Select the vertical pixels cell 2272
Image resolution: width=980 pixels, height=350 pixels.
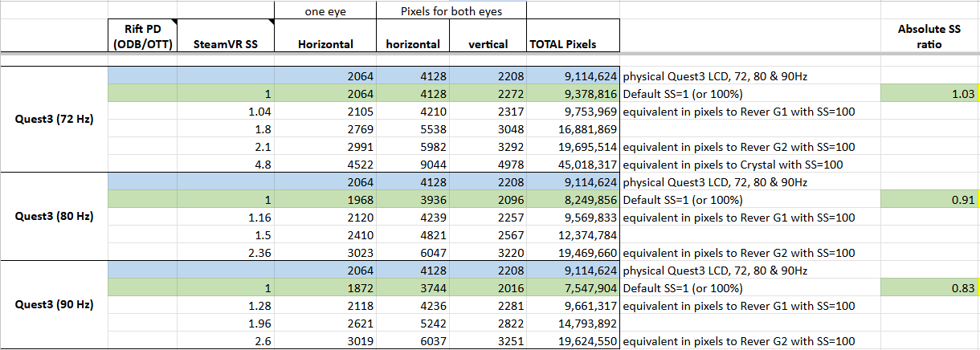click(488, 95)
